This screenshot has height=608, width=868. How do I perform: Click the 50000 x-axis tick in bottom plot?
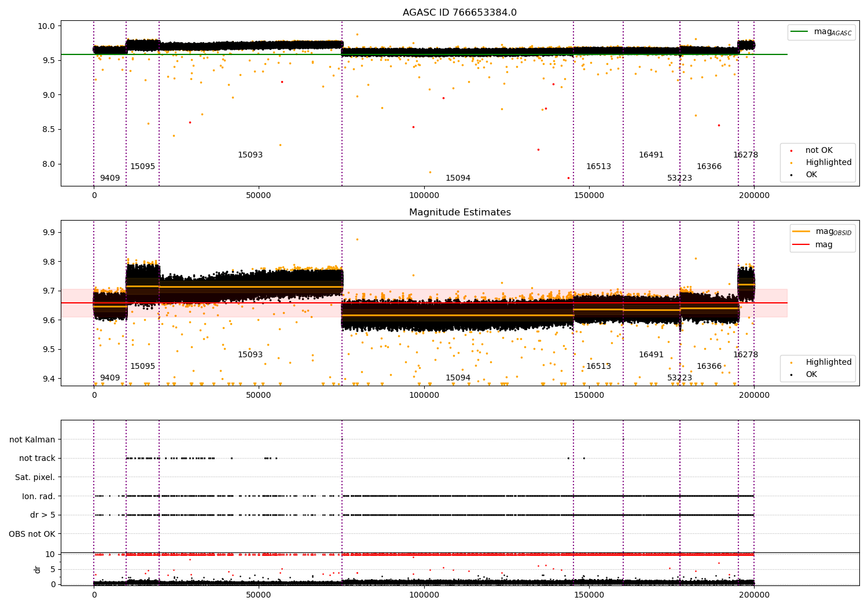[x=259, y=595]
